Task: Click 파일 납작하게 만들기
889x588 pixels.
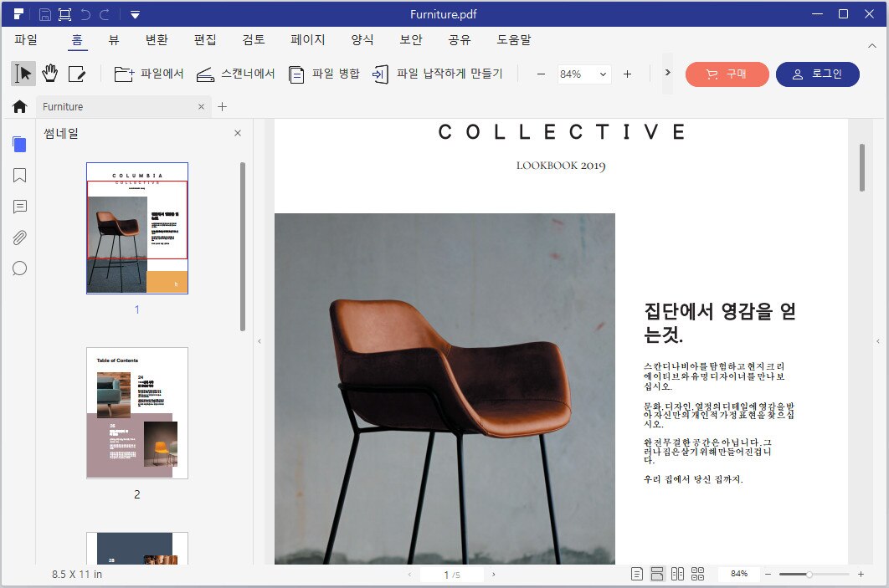Action: pyautogui.click(x=437, y=74)
